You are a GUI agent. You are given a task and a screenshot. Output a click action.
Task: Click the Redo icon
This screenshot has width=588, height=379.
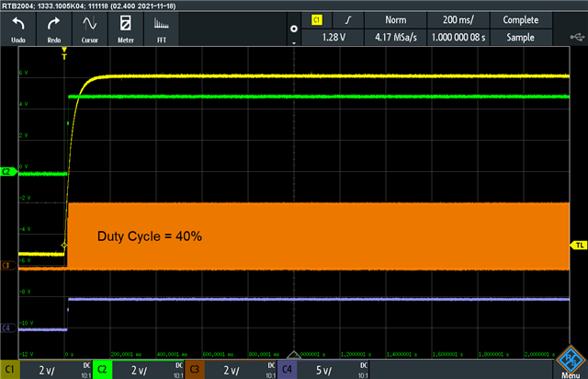(x=53, y=29)
